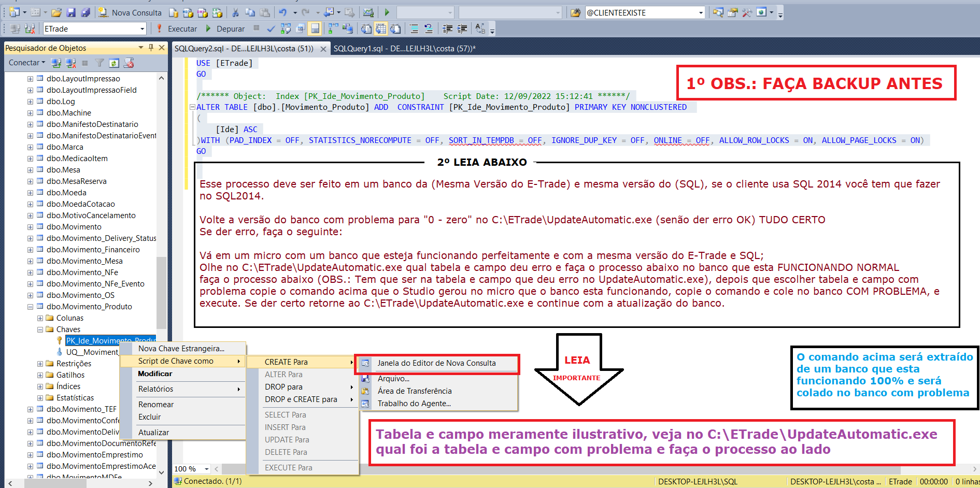
Task: Comment out the selected lines icon
Action: 414,29
